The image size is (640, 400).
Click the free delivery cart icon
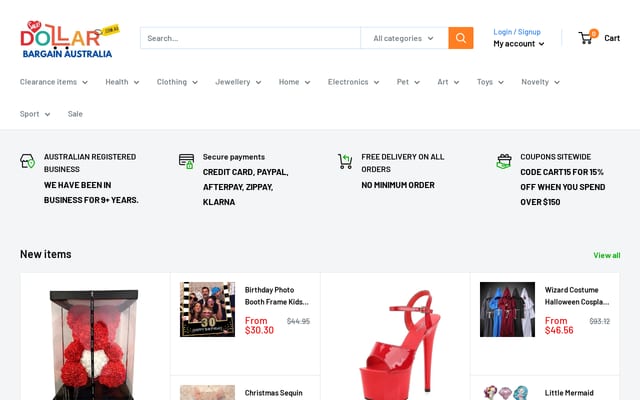[345, 161]
